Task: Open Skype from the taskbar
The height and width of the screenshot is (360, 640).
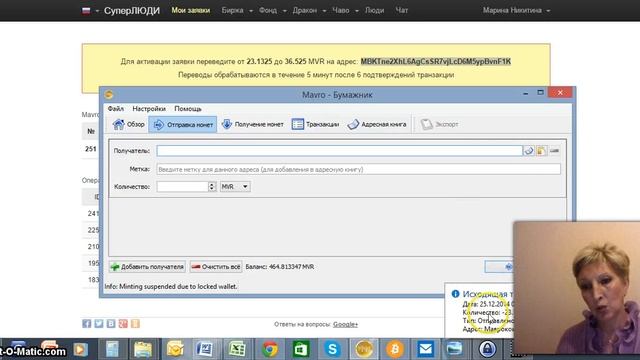Action: click(332, 349)
